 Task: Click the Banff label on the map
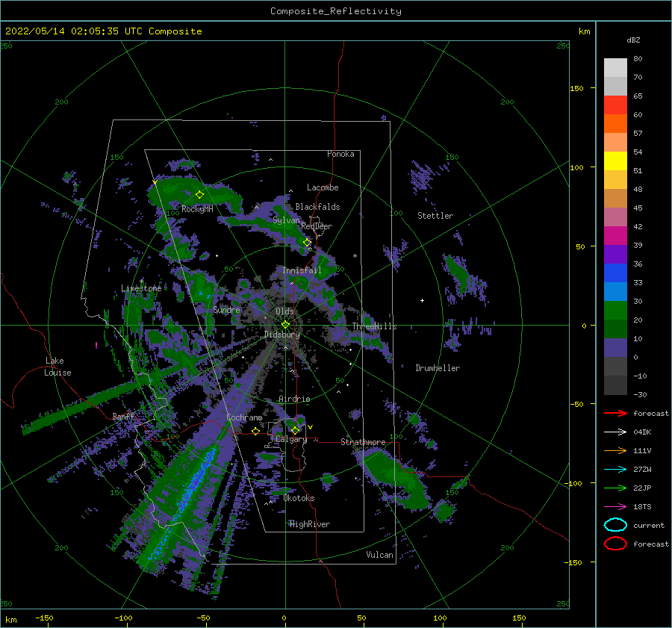pos(123,416)
